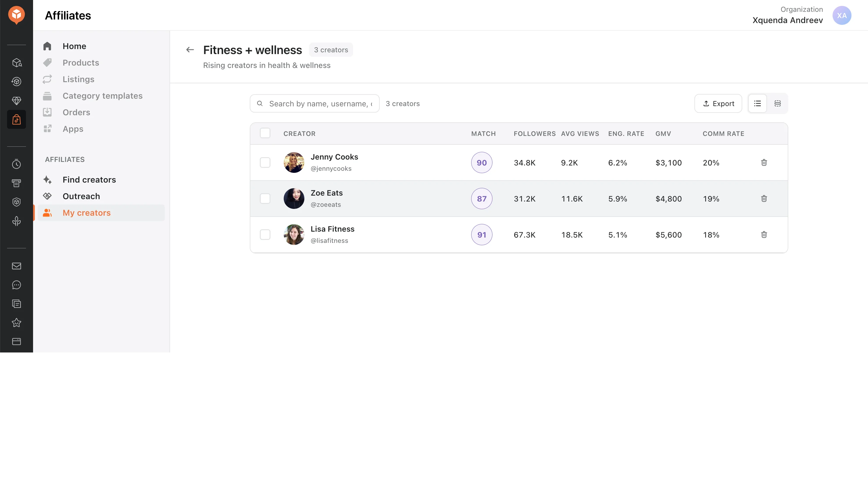The image size is (868, 494).
Task: Sort by the AVG VIEWS column header
Action: pos(580,134)
